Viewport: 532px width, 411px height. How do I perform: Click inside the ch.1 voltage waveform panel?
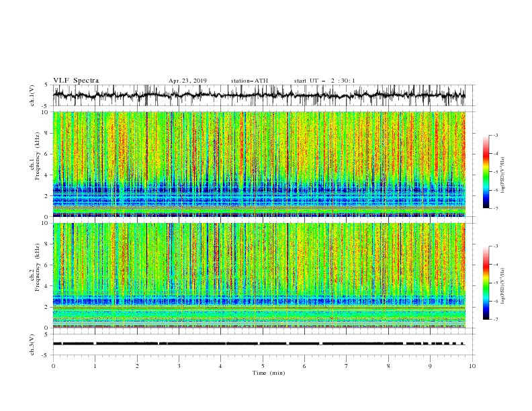[263, 95]
